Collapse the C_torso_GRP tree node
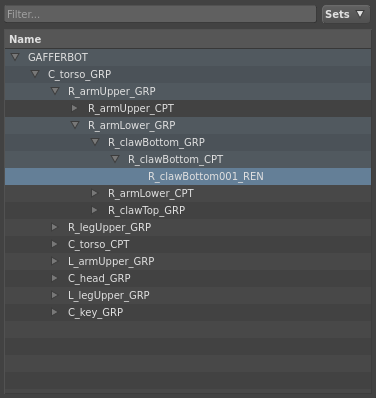Image resolution: width=376 pixels, height=398 pixels. pyautogui.click(x=35, y=74)
